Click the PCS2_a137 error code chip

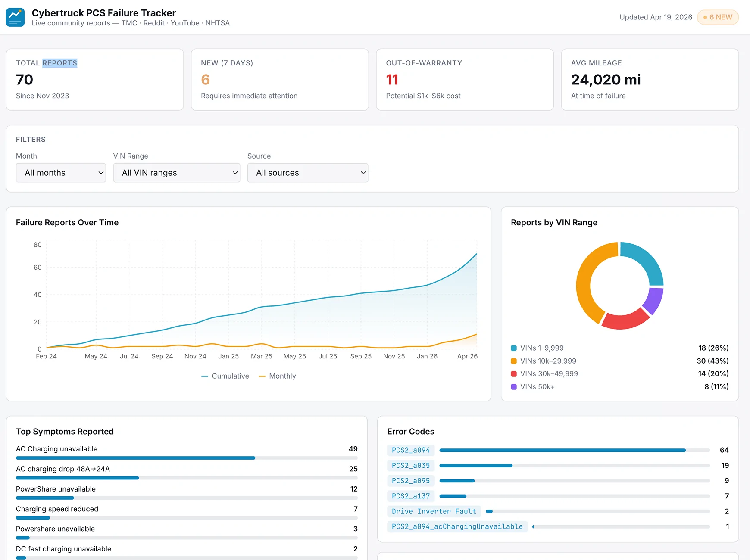411,496
